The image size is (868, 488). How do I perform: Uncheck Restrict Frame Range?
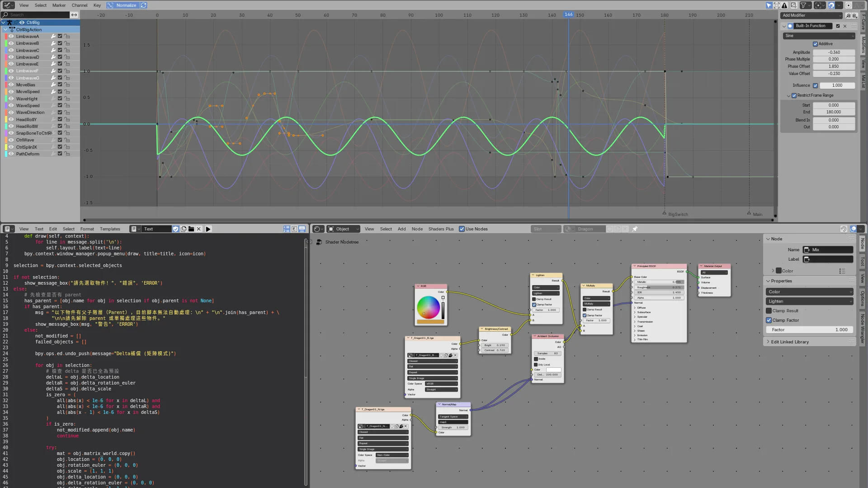tap(794, 95)
